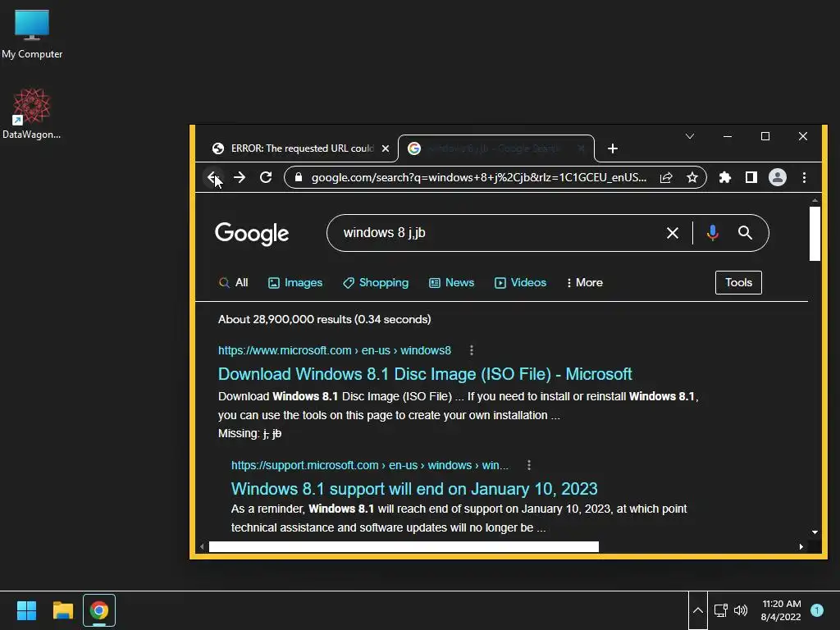This screenshot has height=630, width=840.
Task: Select the DataWagon desktop shortcut
Action: point(32,113)
